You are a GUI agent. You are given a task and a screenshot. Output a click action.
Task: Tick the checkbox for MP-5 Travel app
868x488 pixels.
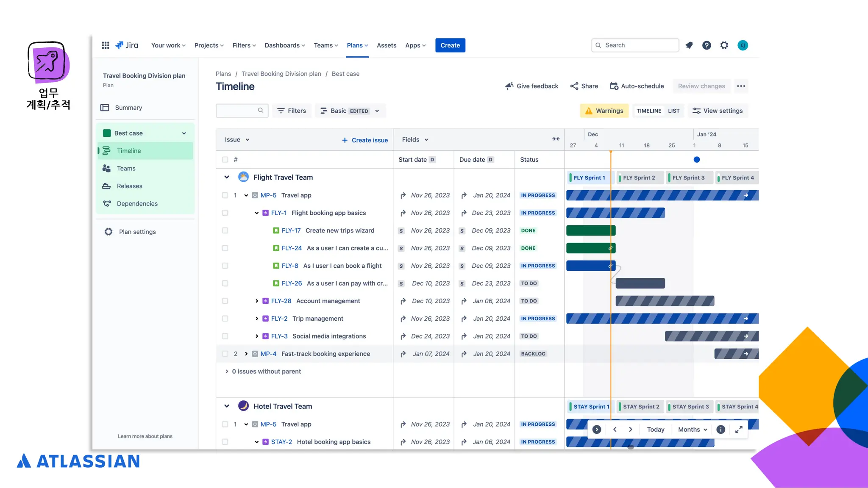tap(225, 195)
